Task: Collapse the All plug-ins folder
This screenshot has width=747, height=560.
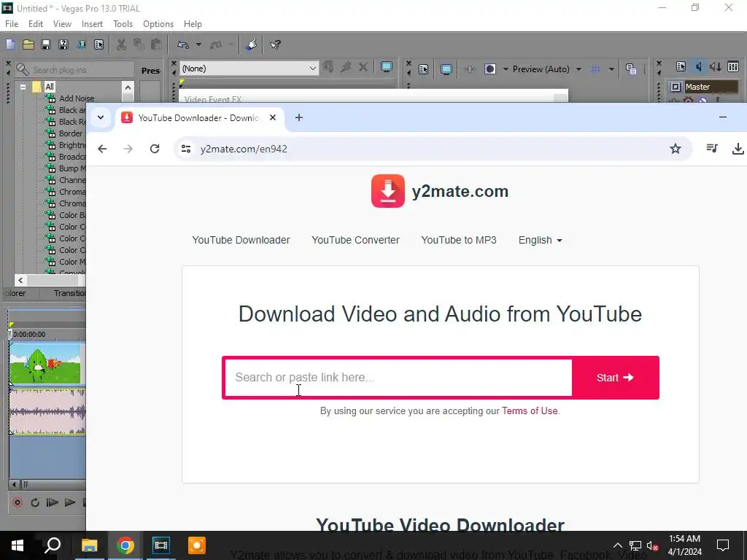Action: tap(23, 87)
